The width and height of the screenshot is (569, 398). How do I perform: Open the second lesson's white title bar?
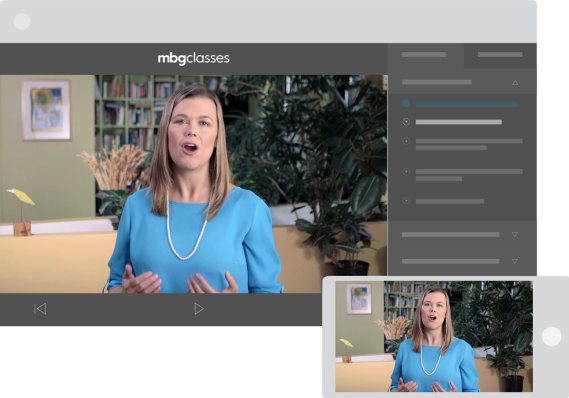(x=459, y=122)
